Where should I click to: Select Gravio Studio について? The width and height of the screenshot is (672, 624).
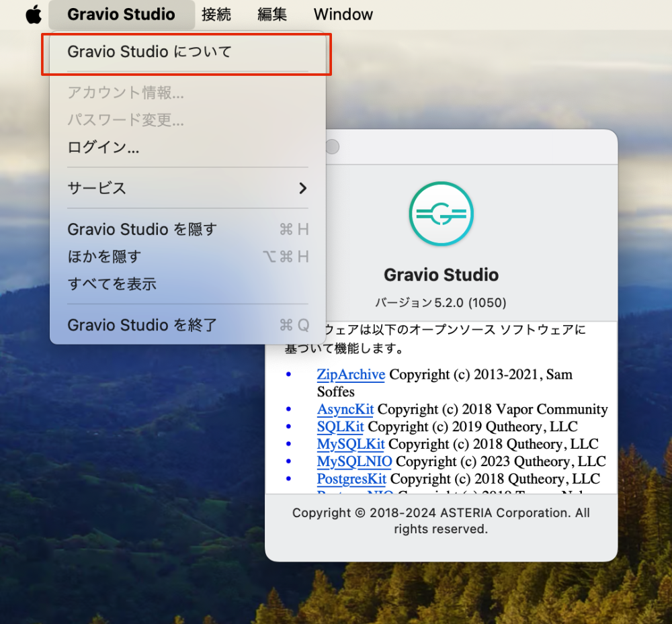point(187,52)
